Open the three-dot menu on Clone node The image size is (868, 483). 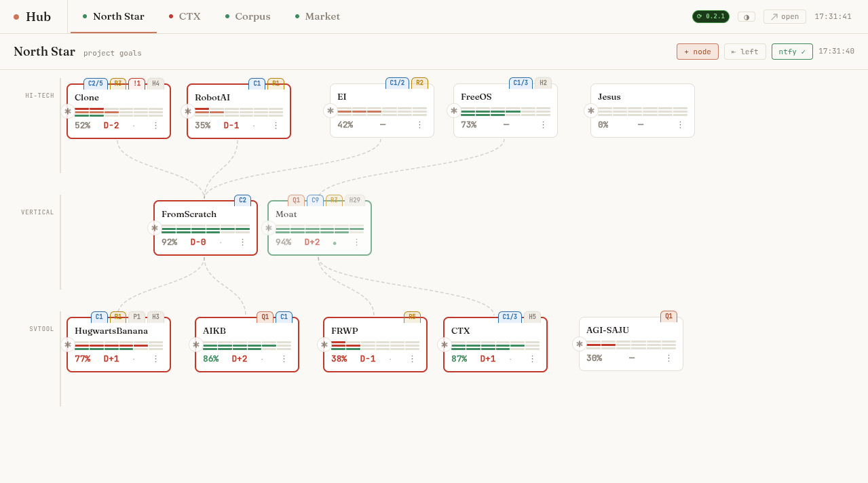click(x=155, y=125)
